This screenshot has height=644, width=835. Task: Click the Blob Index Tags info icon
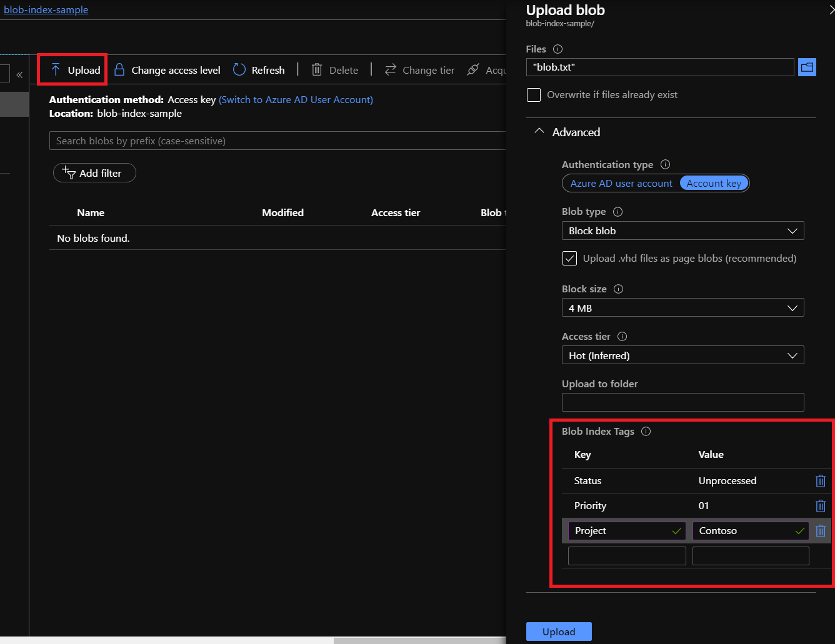(646, 431)
